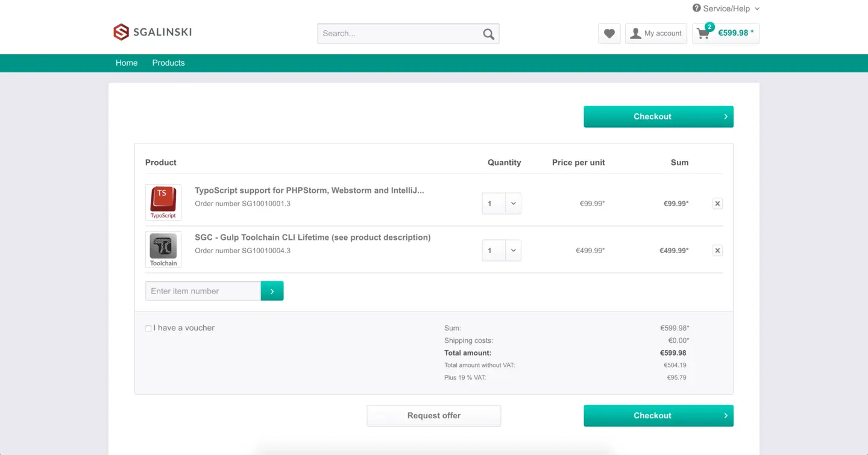868x455 pixels.
Task: Open the wishlist heart icon
Action: [609, 34]
